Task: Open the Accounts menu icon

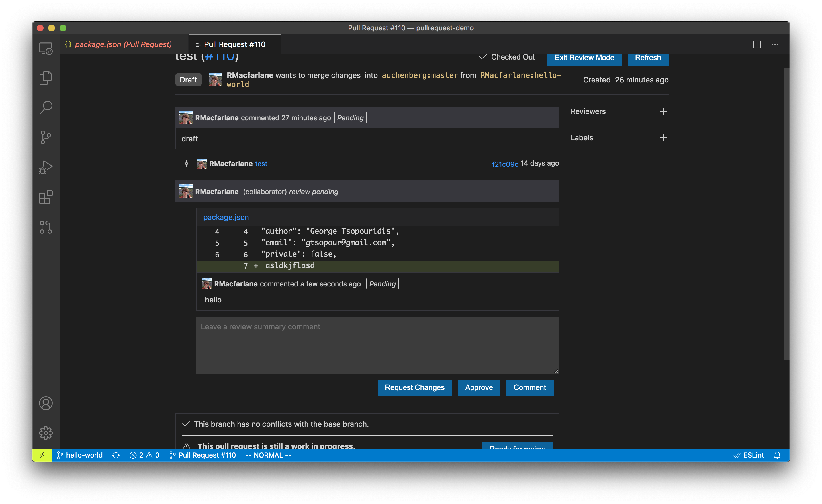Action: [46, 403]
